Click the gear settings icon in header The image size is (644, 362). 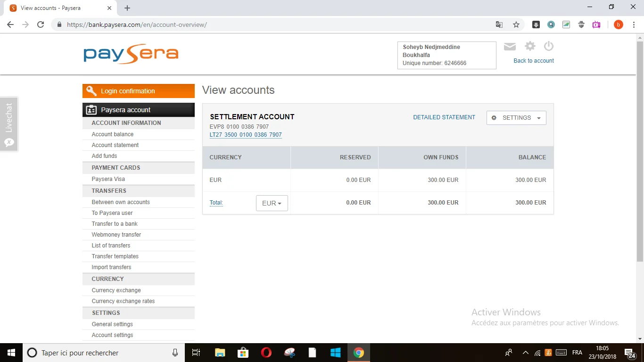[530, 46]
